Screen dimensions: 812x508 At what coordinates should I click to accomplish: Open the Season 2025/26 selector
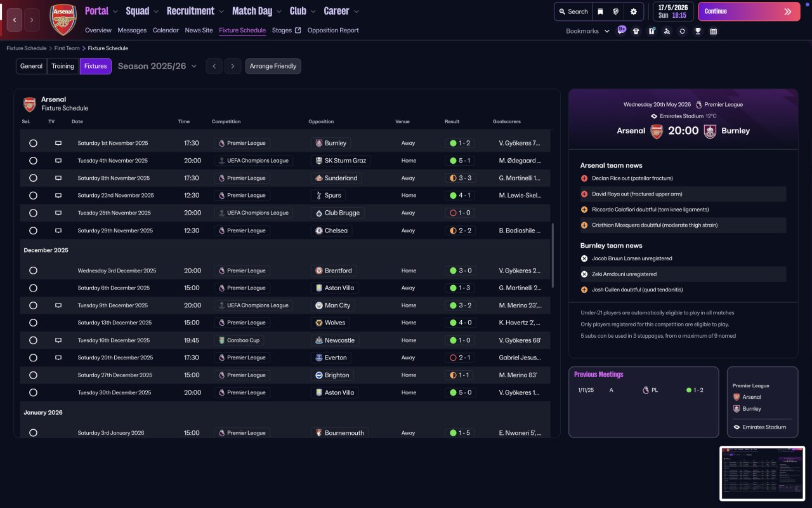coord(157,66)
